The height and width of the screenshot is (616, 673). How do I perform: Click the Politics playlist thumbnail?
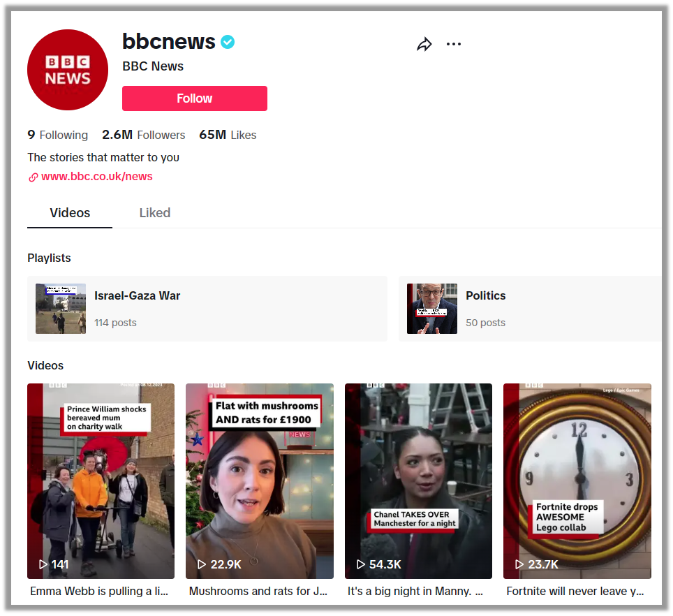coord(431,309)
